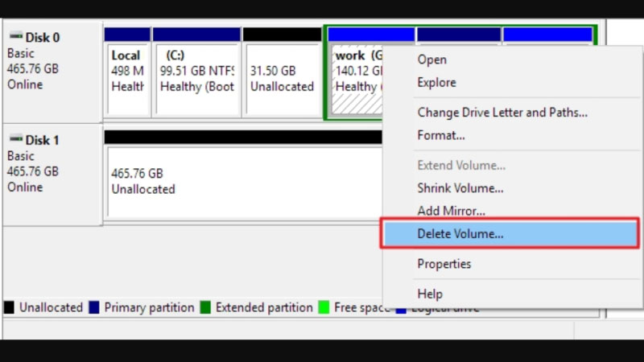Click the Disk 1 drive icon
The height and width of the screenshot is (362, 644).
coord(16,141)
